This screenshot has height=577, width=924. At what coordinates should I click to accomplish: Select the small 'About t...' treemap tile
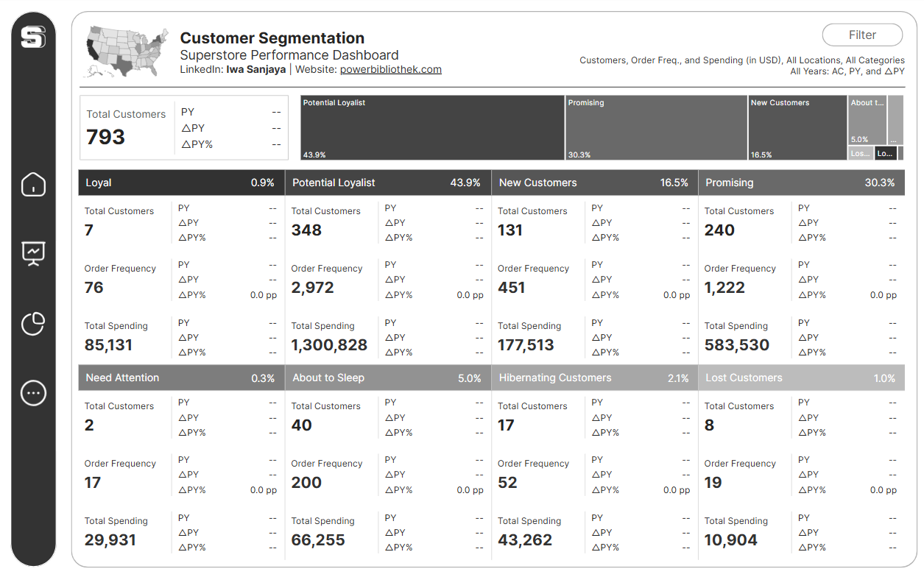coord(867,118)
